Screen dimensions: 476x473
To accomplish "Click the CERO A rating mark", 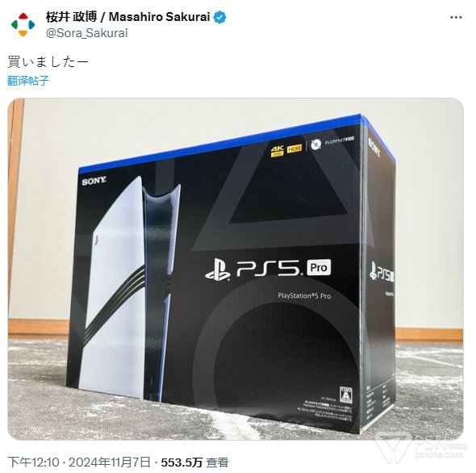I will pyautogui.click(x=346, y=395).
